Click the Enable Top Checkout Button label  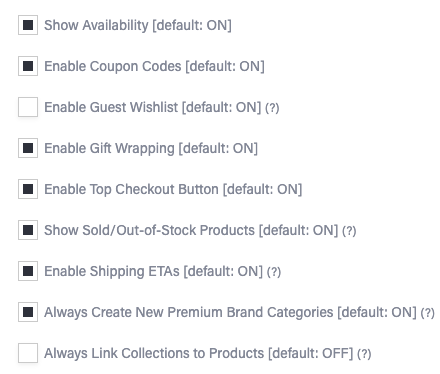click(x=173, y=189)
